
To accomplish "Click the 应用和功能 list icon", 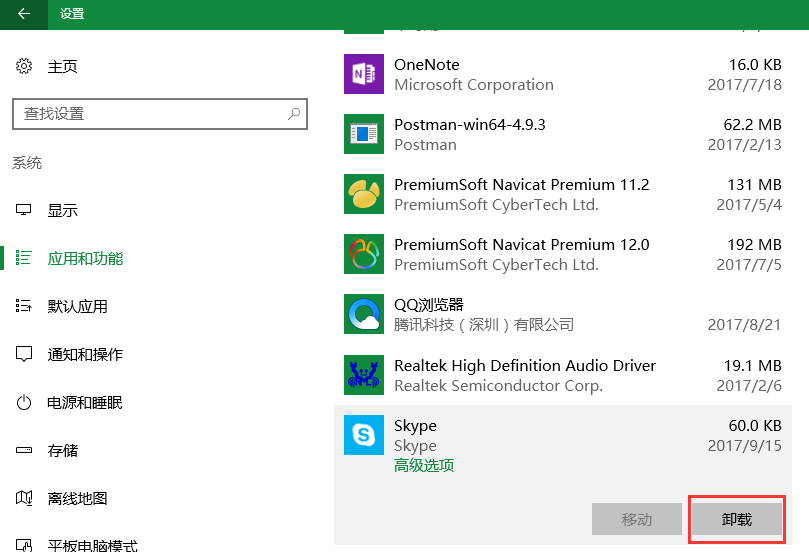I will click(24, 258).
